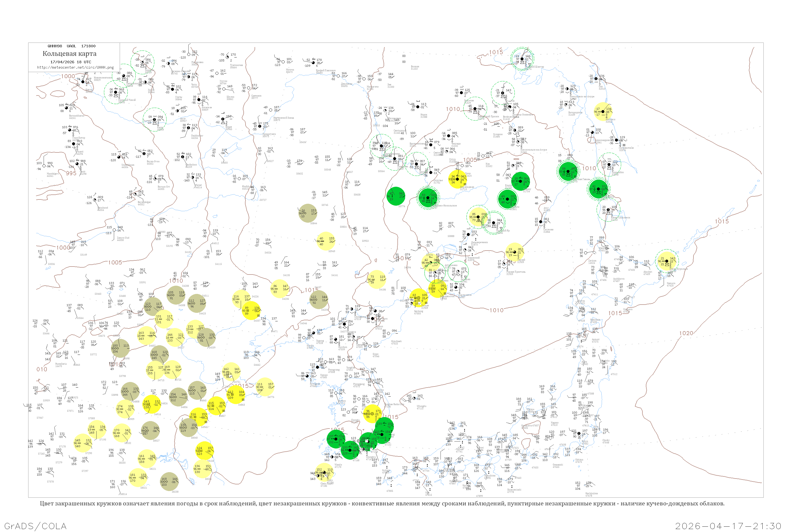The width and height of the screenshot is (798, 532).
Task: Click the Кольцевая карта title
Action: (69, 54)
